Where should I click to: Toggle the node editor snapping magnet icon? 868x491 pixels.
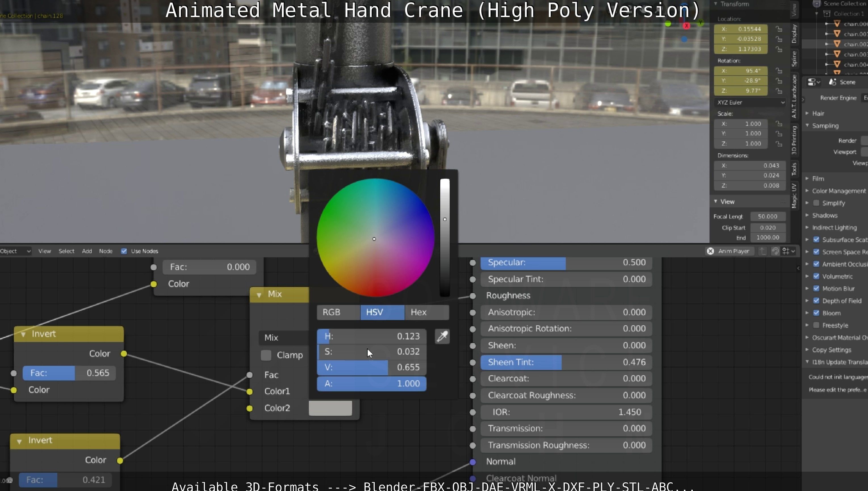[x=775, y=251]
